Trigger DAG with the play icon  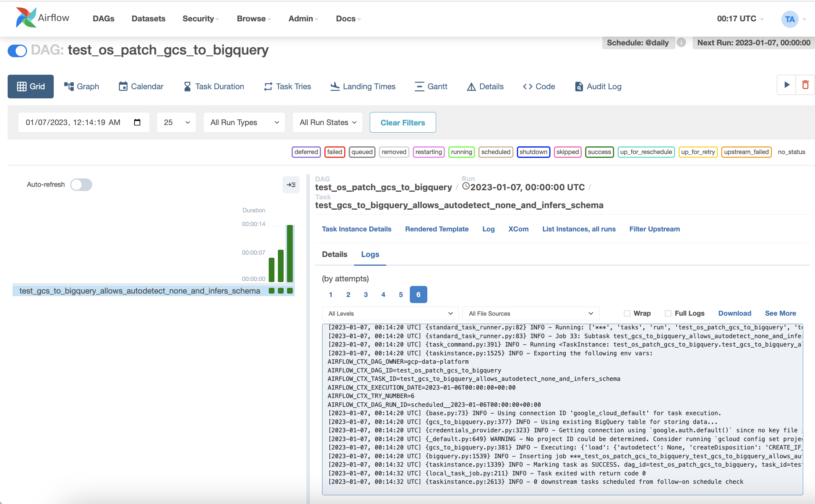[x=786, y=85]
